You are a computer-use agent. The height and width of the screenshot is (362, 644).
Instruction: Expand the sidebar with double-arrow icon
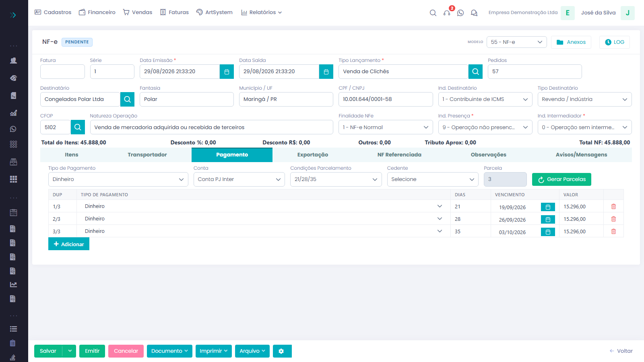tap(13, 15)
